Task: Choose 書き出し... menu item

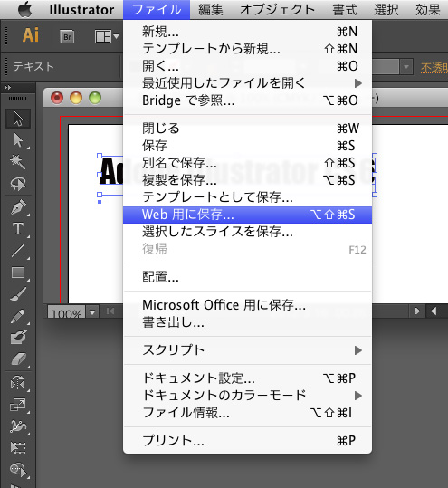Action: coord(247,322)
